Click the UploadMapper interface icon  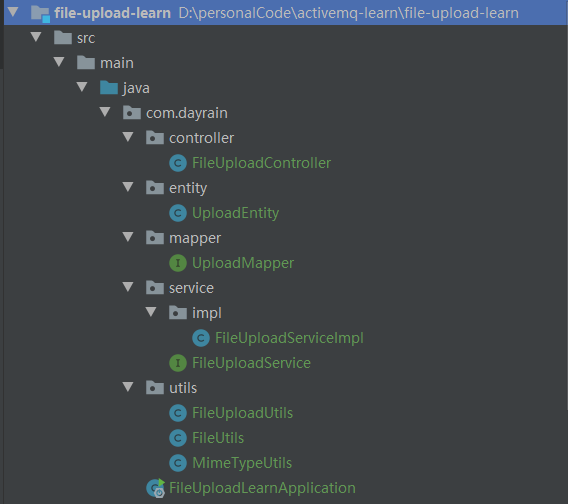pyautogui.click(x=178, y=263)
